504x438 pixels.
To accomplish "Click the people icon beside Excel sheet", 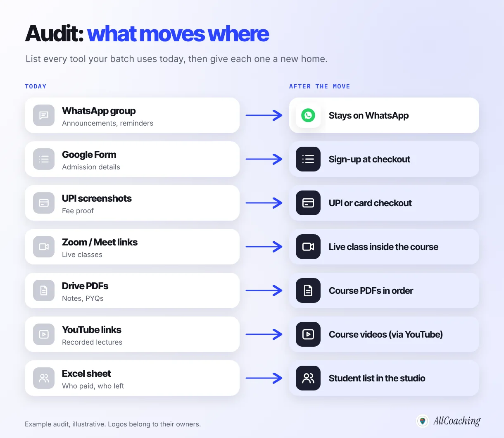I will click(x=44, y=378).
